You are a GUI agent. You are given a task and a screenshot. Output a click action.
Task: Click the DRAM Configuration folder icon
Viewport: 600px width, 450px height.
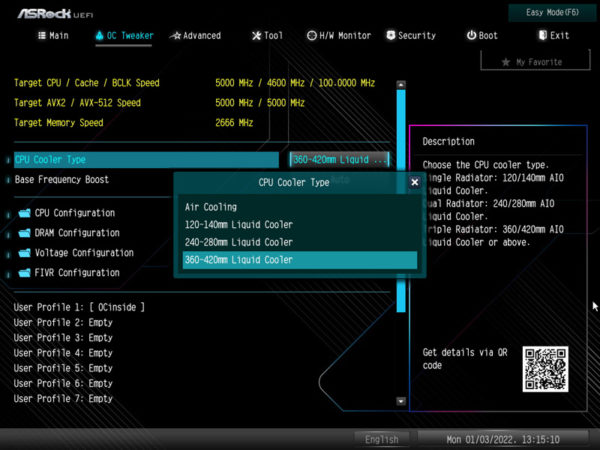click(x=24, y=233)
